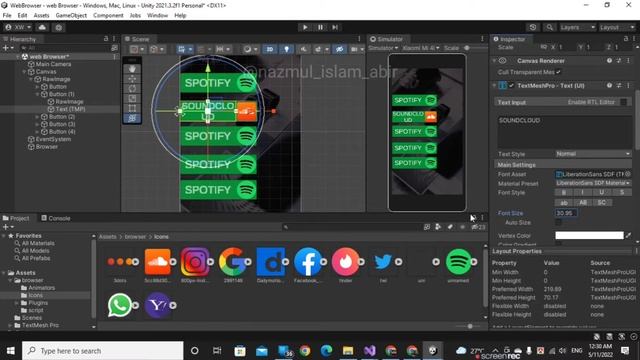
Task: Open the Vertex Color white swatch
Action: (589, 236)
